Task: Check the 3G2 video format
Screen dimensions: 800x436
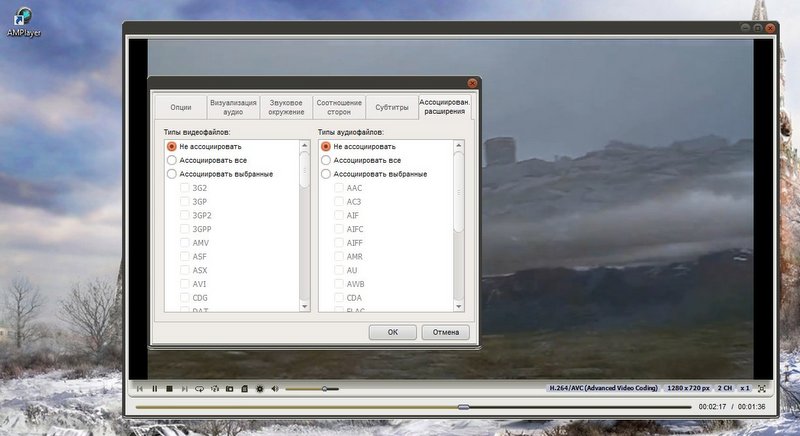Action: 185,188
